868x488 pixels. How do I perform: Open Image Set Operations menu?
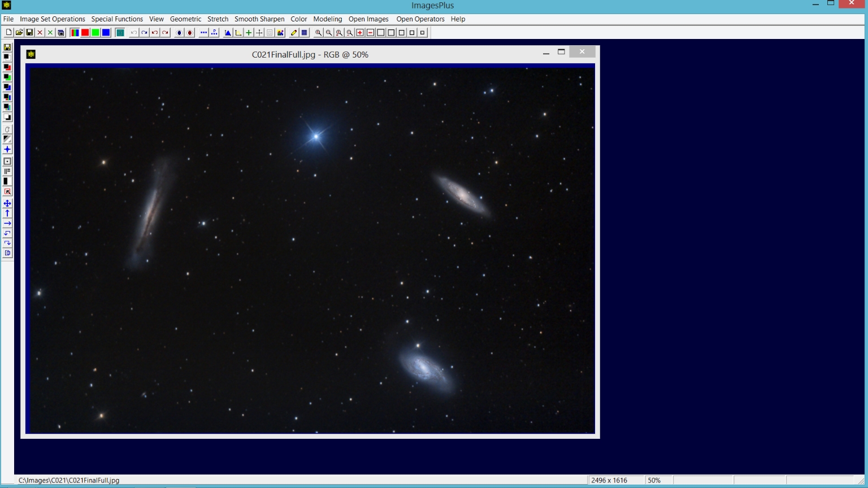(x=53, y=19)
